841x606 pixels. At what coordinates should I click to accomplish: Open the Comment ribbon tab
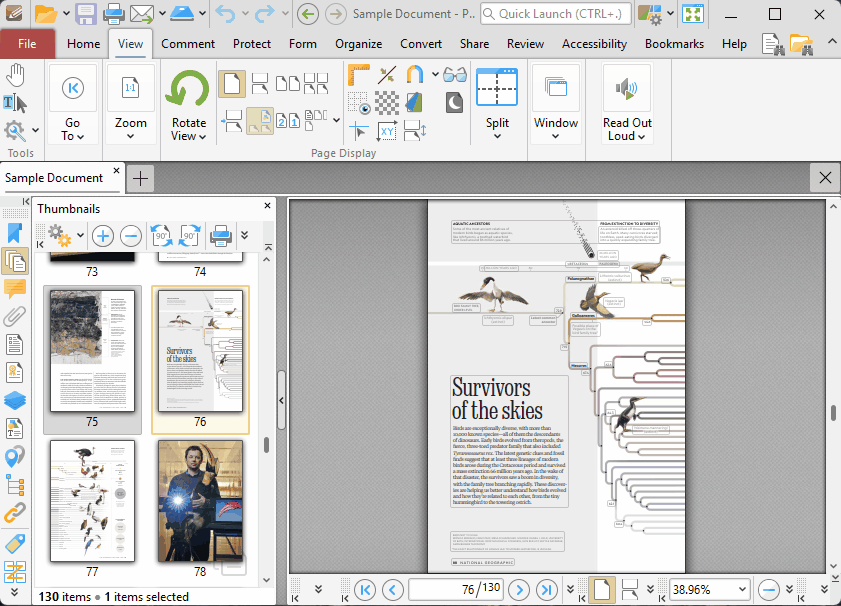(188, 44)
